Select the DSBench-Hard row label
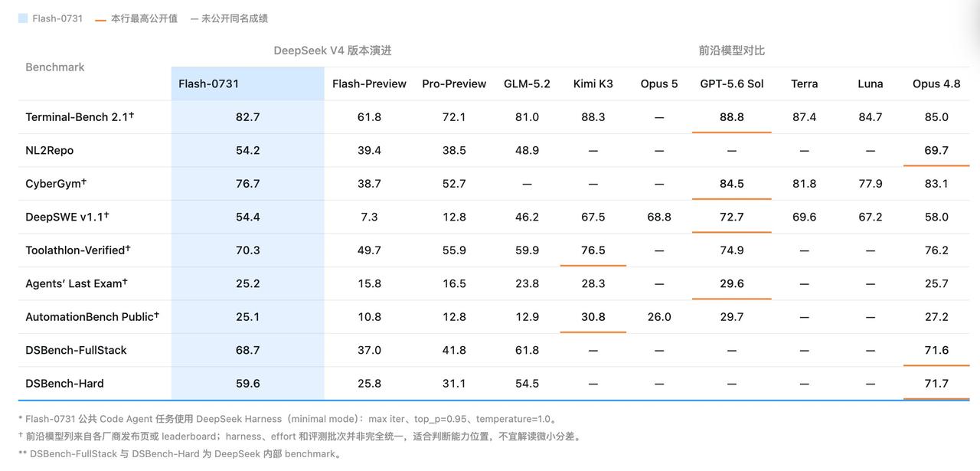 64,383
